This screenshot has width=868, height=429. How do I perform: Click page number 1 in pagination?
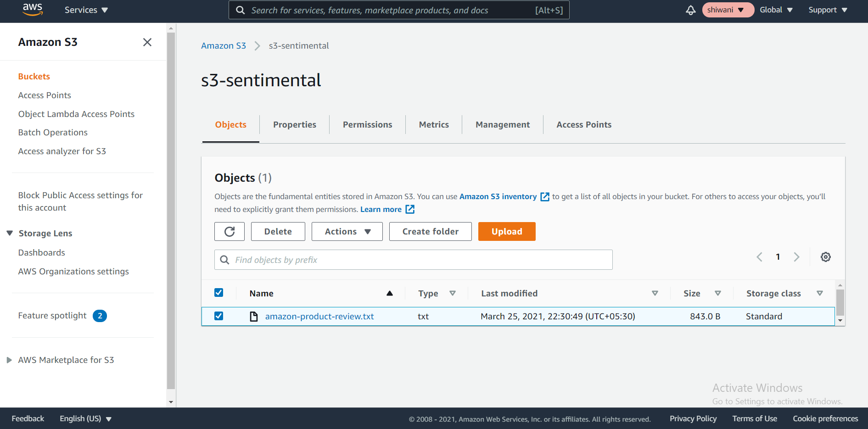coord(778,257)
